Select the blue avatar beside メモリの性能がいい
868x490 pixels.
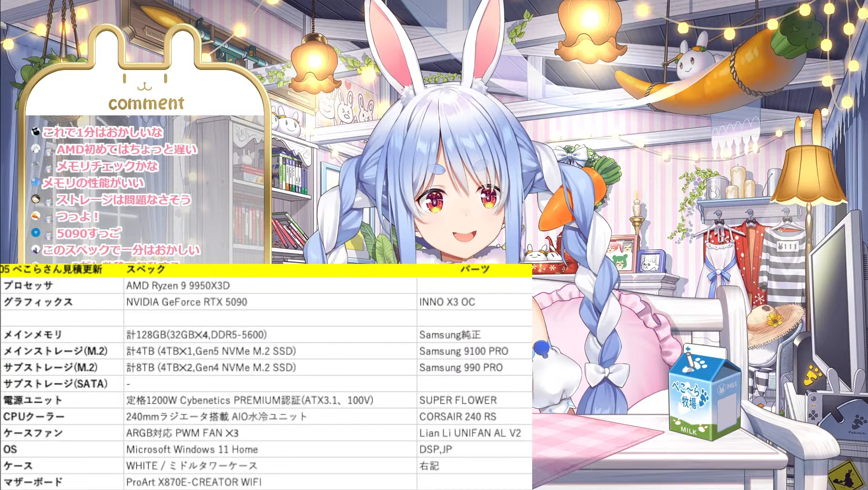[x=36, y=182]
